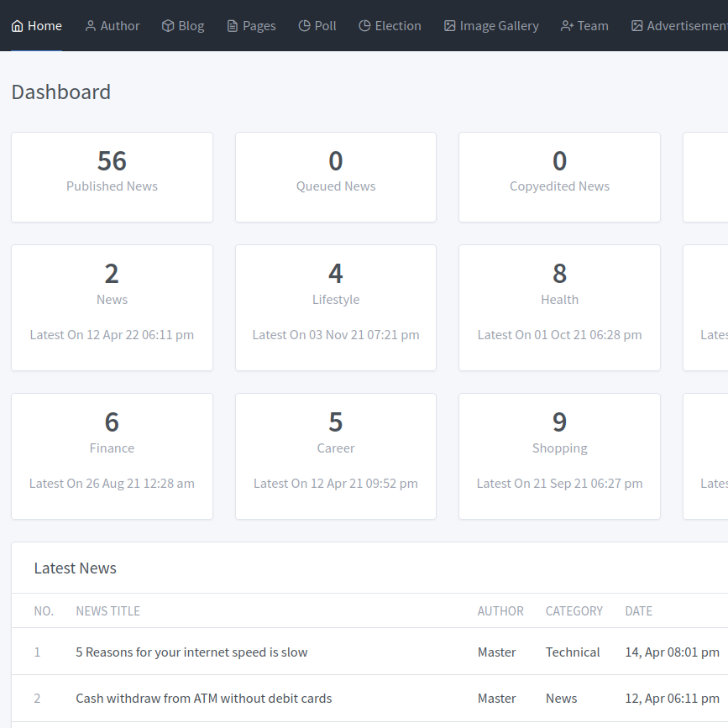Open the Published News card
This screenshot has width=728, height=728.
tap(112, 177)
